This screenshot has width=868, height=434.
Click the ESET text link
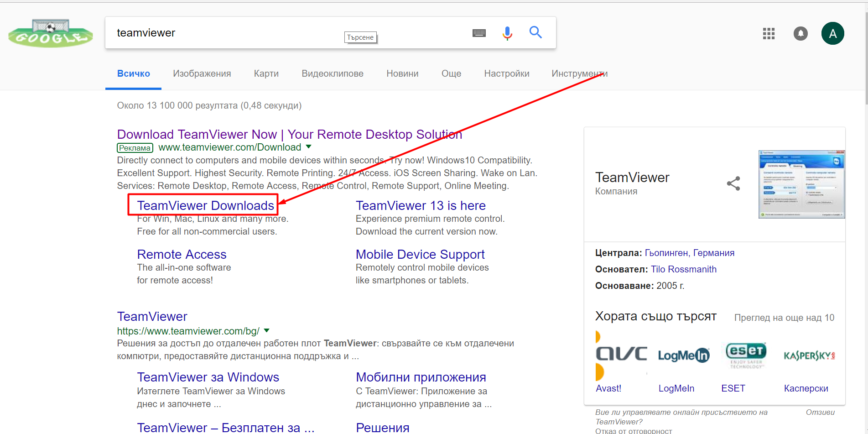(733, 388)
